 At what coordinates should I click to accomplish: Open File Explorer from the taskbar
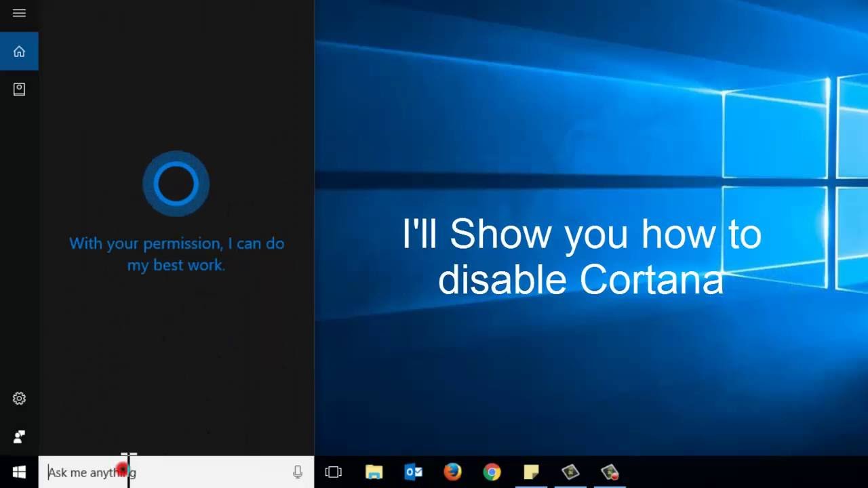tap(374, 472)
